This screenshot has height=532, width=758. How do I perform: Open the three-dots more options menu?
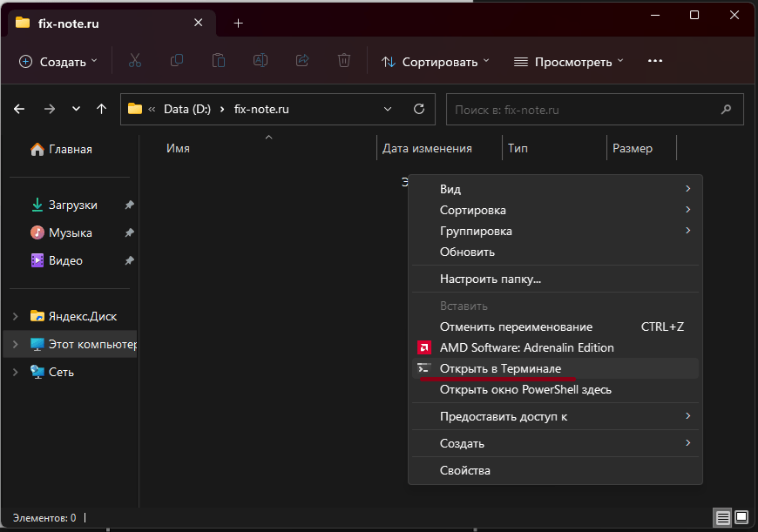[655, 61]
